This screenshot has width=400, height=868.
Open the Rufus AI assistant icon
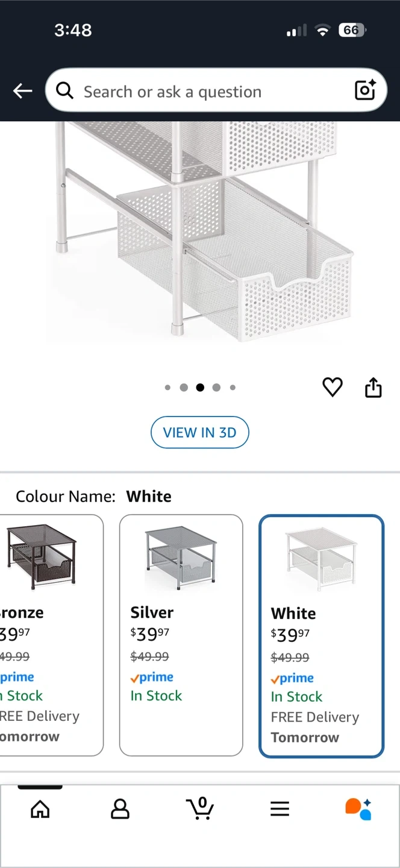click(358, 808)
